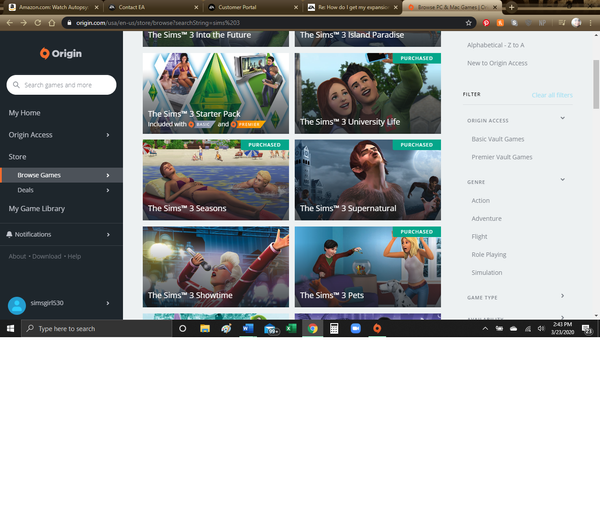Screen dimensions: 600x529
Task: Click the Pinterest extension icon
Action: coord(486,23)
